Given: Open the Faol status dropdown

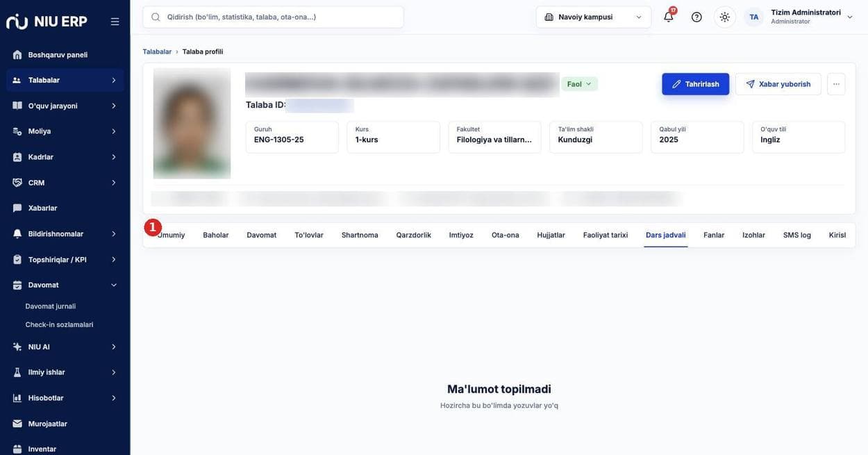Looking at the screenshot, I should (579, 84).
